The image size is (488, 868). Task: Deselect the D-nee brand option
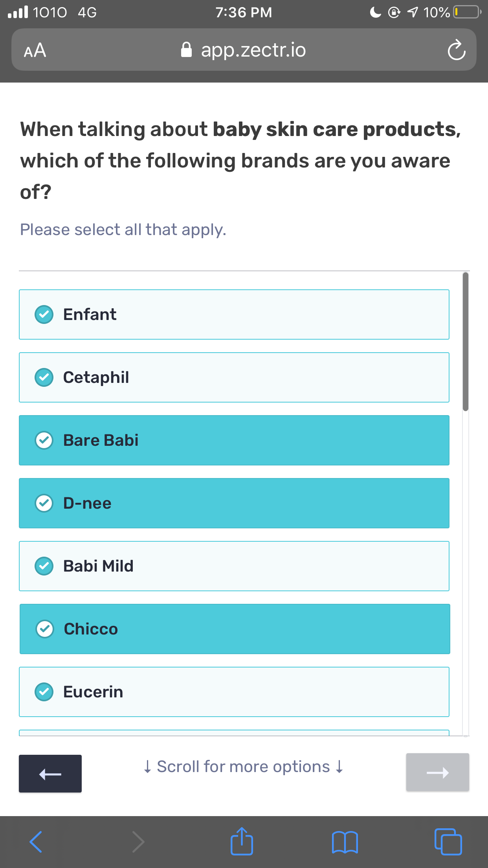(234, 503)
